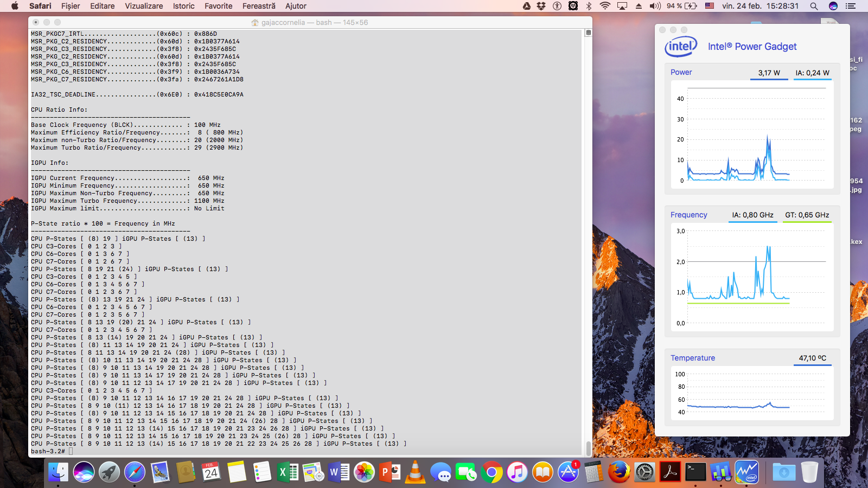Viewport: 868px width, 488px height.
Task: Open iTunes music icon in dock
Action: [517, 472]
